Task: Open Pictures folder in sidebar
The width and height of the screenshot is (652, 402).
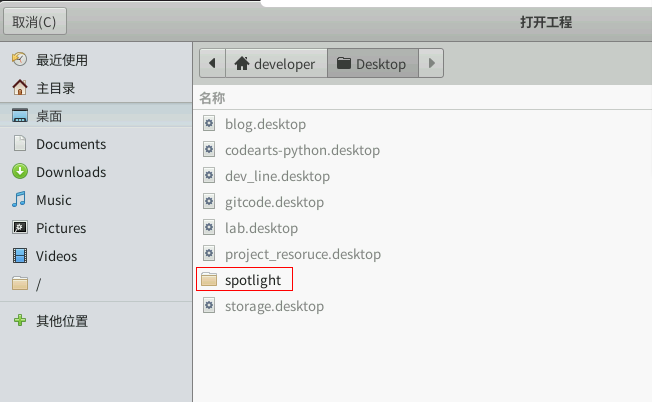Action: (x=60, y=228)
